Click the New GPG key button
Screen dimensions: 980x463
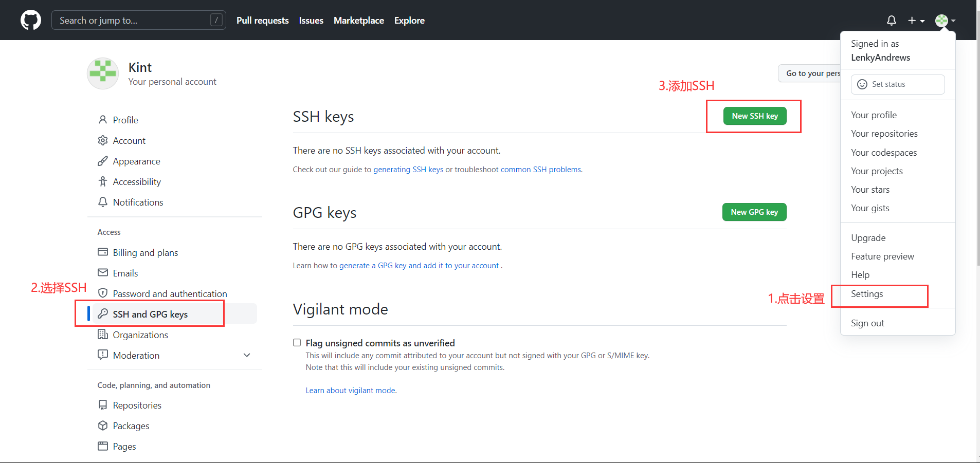pos(754,212)
